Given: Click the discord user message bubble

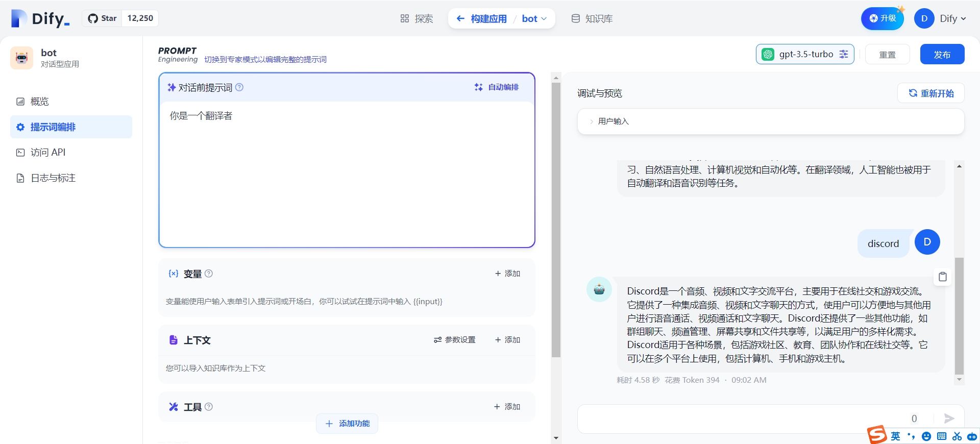Looking at the screenshot, I should click(x=884, y=244).
